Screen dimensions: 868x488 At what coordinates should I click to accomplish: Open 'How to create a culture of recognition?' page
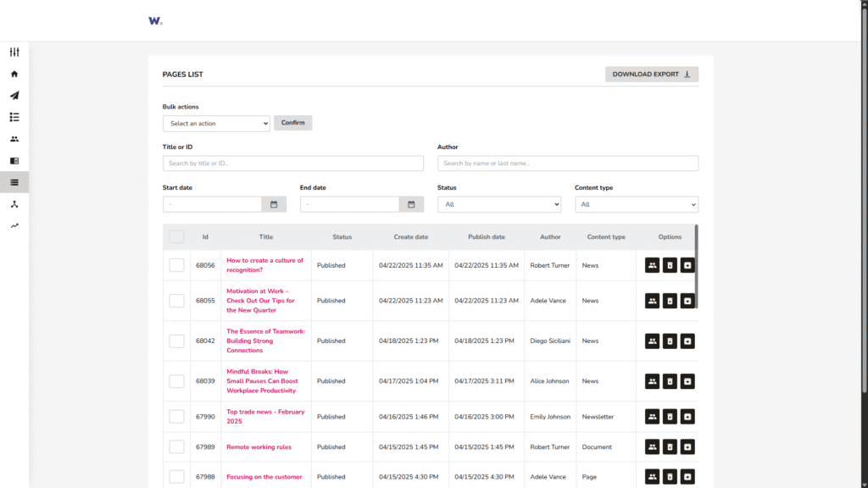[264, 265]
